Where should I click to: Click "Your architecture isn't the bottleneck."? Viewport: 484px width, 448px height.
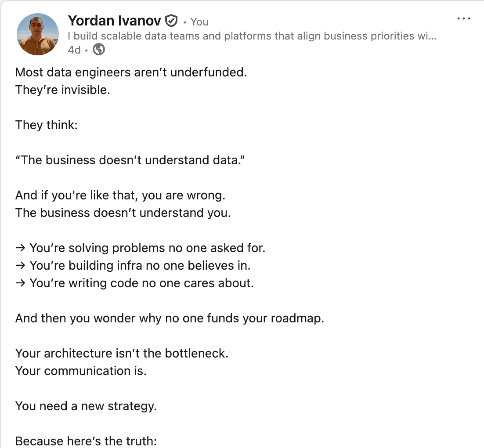point(122,354)
